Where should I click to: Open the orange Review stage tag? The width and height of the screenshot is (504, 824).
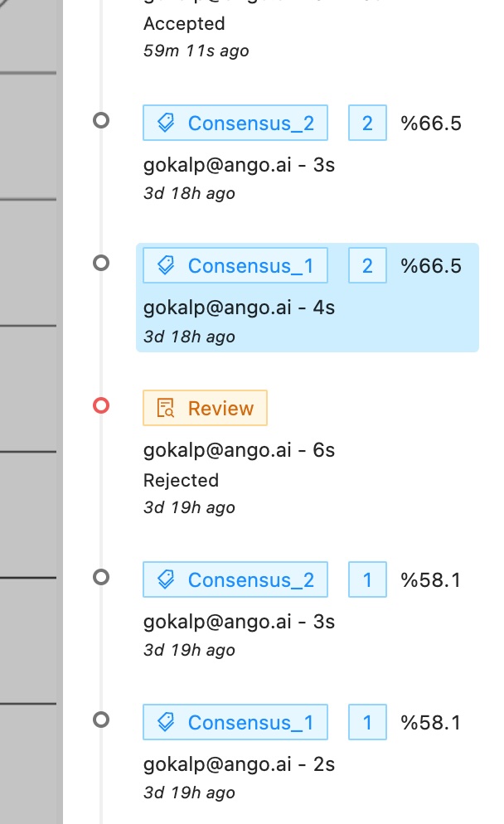206,408
